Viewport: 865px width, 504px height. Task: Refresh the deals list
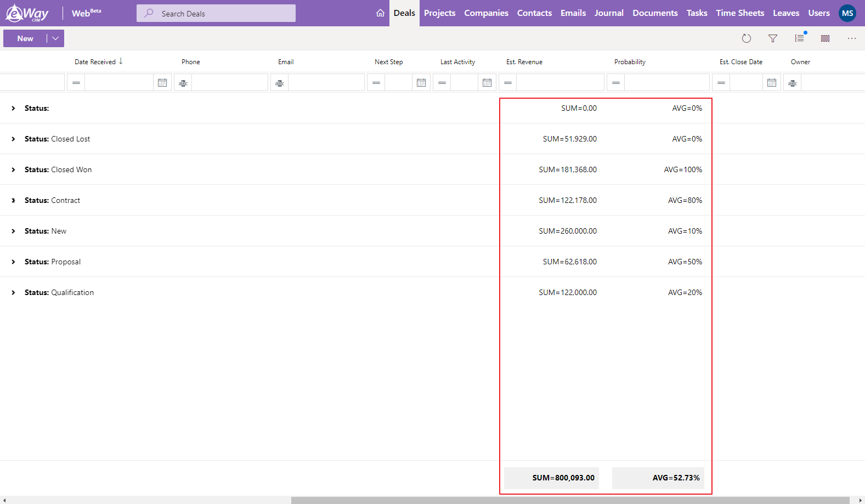(x=747, y=38)
